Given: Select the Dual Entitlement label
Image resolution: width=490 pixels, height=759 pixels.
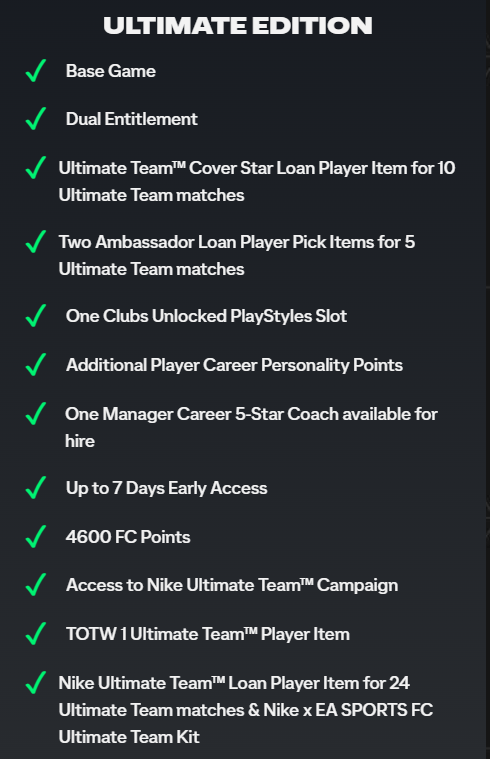Looking at the screenshot, I should (132, 119).
